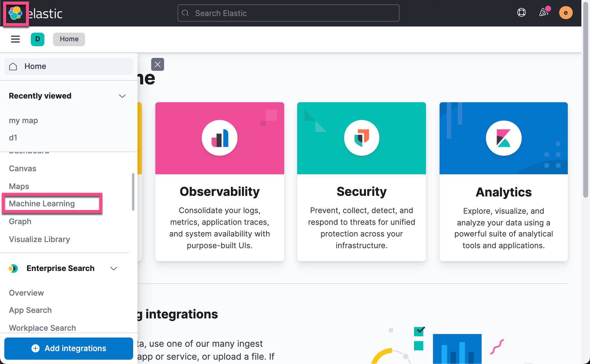590x364 pixels.
Task: Open Canvas from the navigation menu
Action: (22, 168)
